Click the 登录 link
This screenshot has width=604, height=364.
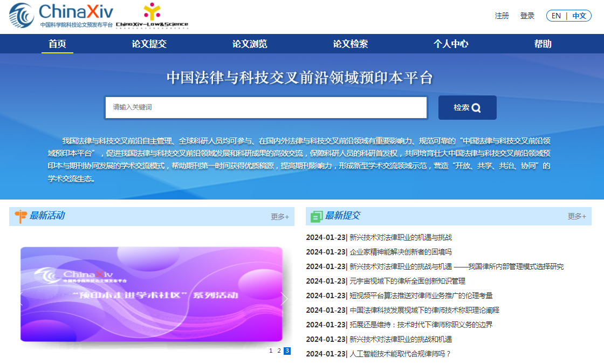pos(527,16)
